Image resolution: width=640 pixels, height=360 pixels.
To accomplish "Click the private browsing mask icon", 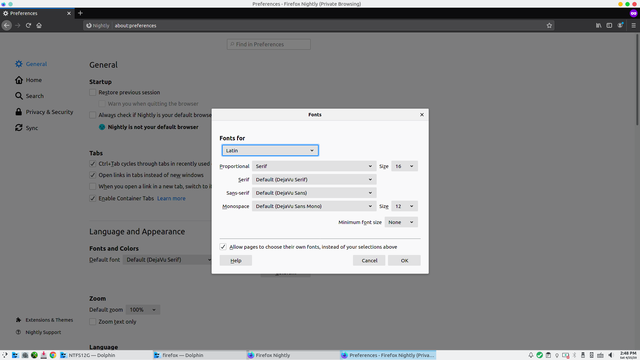I will (x=633, y=13).
